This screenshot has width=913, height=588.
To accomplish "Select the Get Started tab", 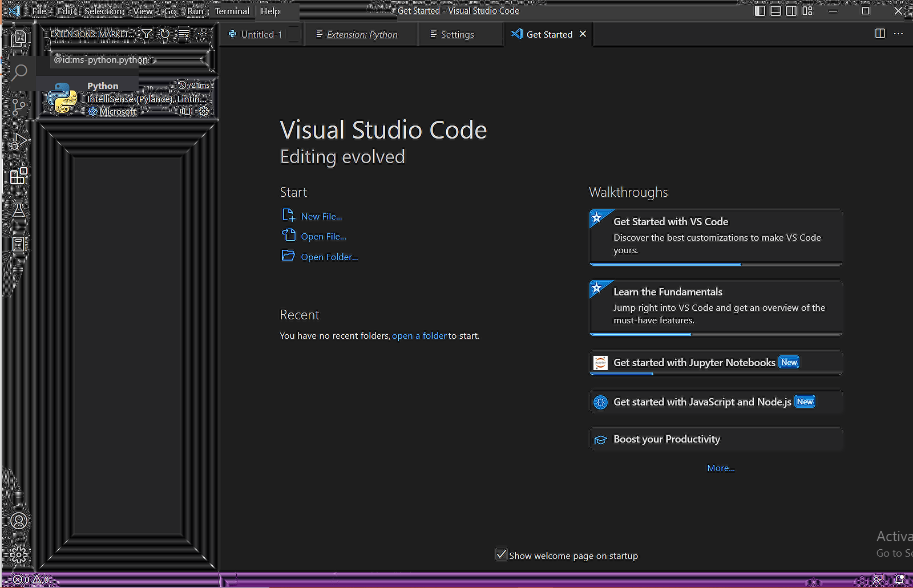I will [548, 34].
